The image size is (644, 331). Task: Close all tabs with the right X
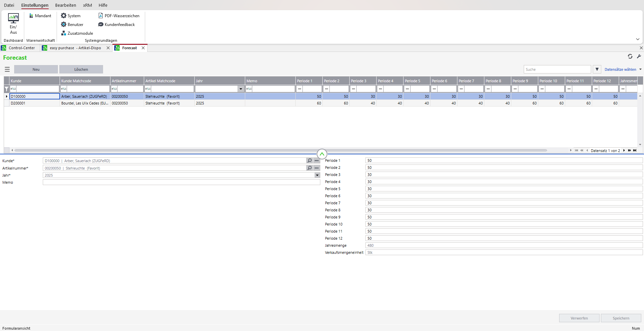tap(641, 48)
